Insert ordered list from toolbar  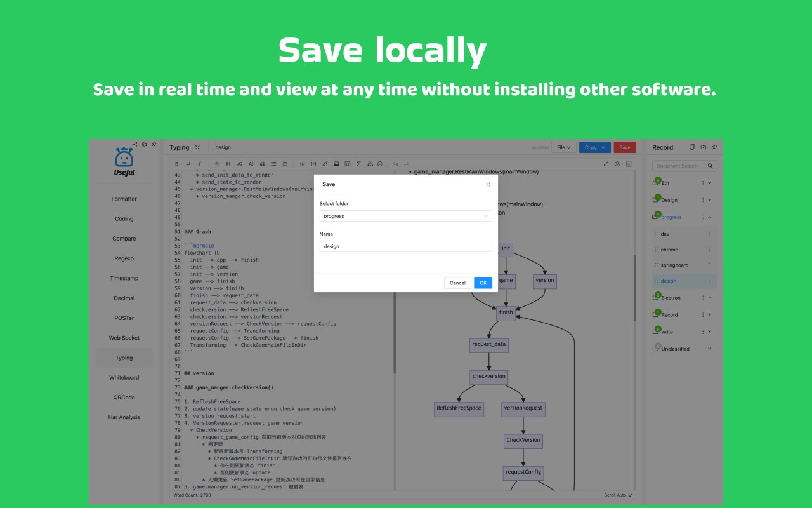[285, 164]
